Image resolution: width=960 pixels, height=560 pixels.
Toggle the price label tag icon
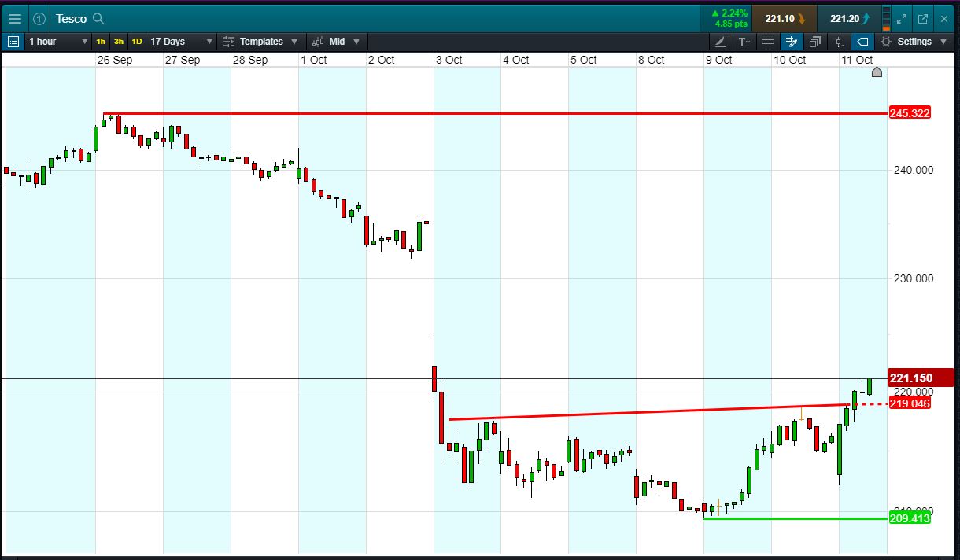[862, 41]
